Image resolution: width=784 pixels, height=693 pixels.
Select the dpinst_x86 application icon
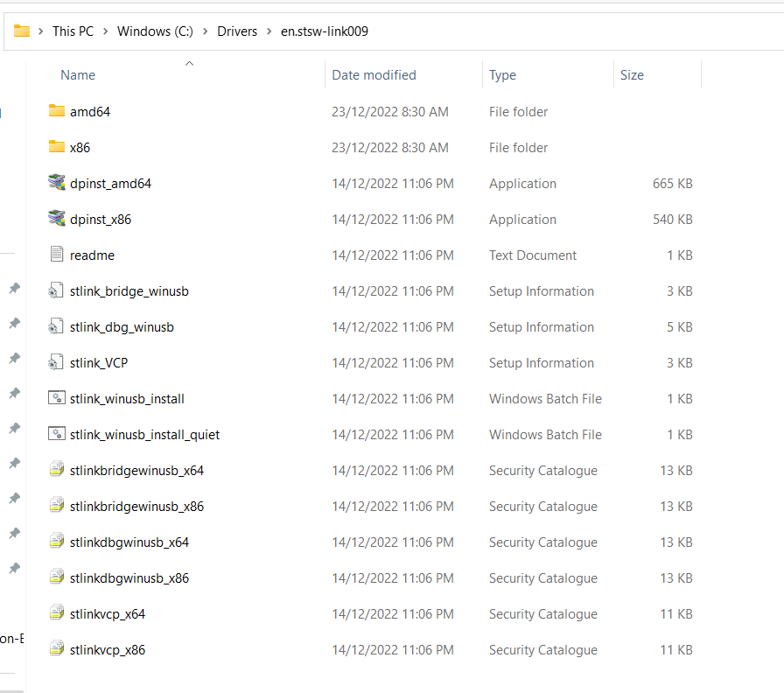57,219
